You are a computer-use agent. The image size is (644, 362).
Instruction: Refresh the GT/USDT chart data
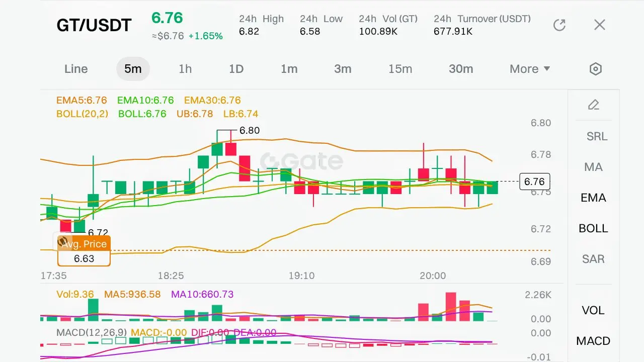tap(559, 25)
